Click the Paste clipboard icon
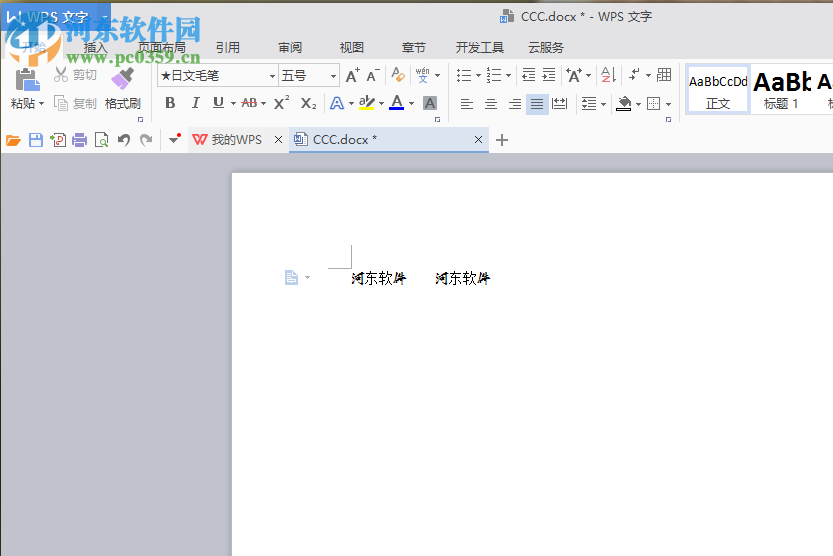Image resolution: width=833 pixels, height=556 pixels. (x=27, y=80)
